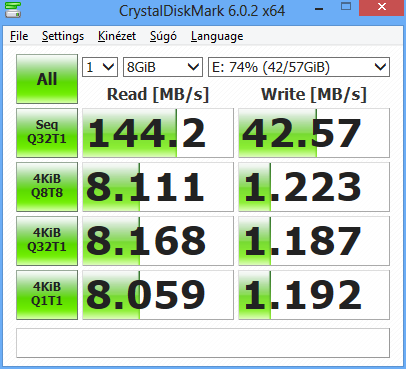This screenshot has width=406, height=369.
Task: Open the File menu
Action: pyautogui.click(x=19, y=36)
